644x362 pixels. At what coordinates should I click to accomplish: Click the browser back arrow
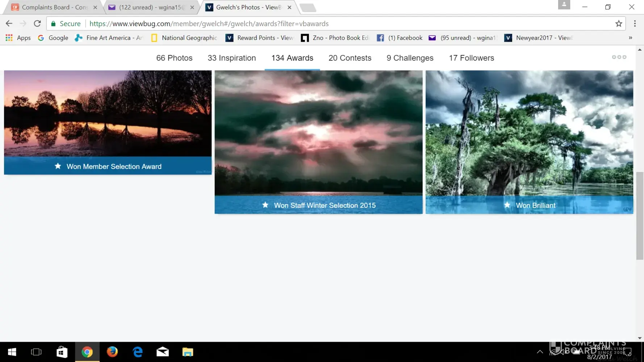[x=9, y=24]
